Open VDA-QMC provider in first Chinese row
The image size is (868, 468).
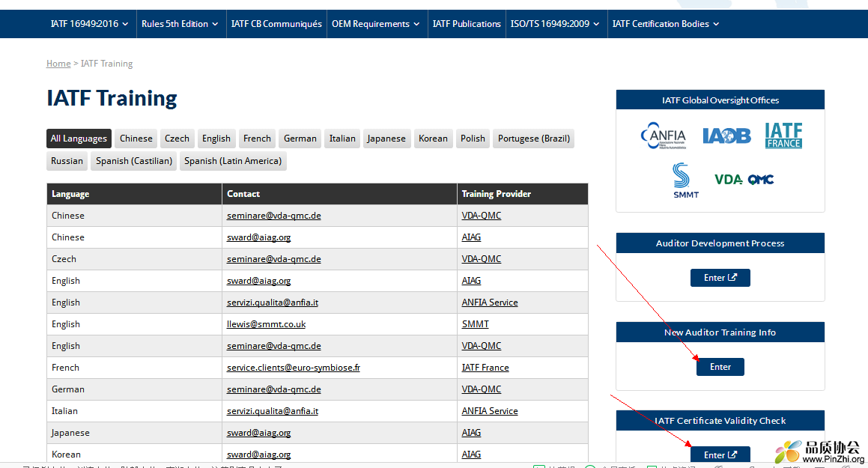click(482, 216)
